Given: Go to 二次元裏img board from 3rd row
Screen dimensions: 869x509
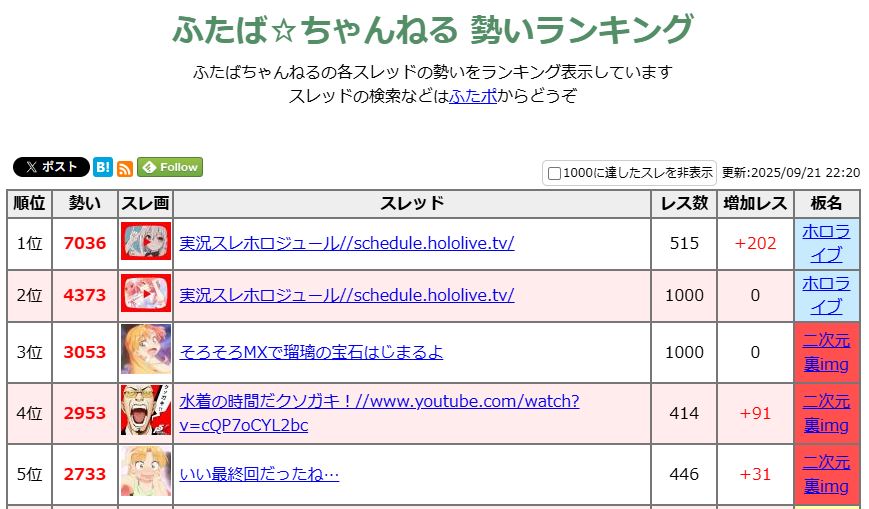Looking at the screenshot, I should click(x=826, y=352).
